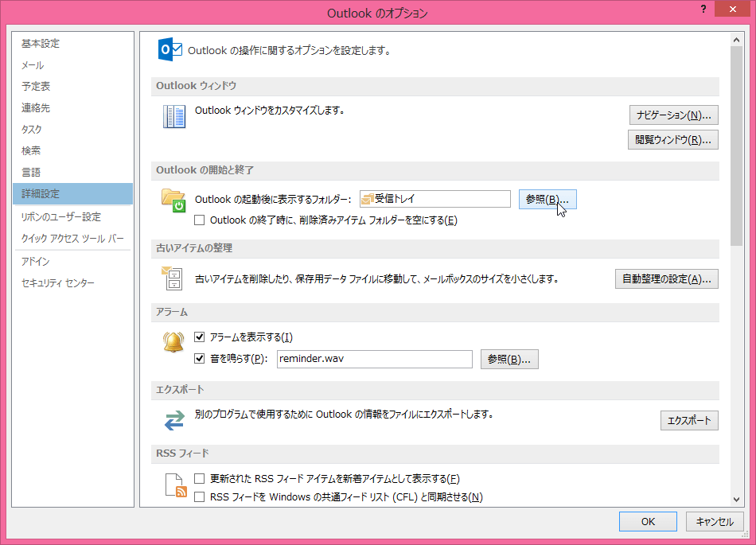The image size is (756, 545).
Task: Click the キャンセル button
Action: pyautogui.click(x=715, y=521)
